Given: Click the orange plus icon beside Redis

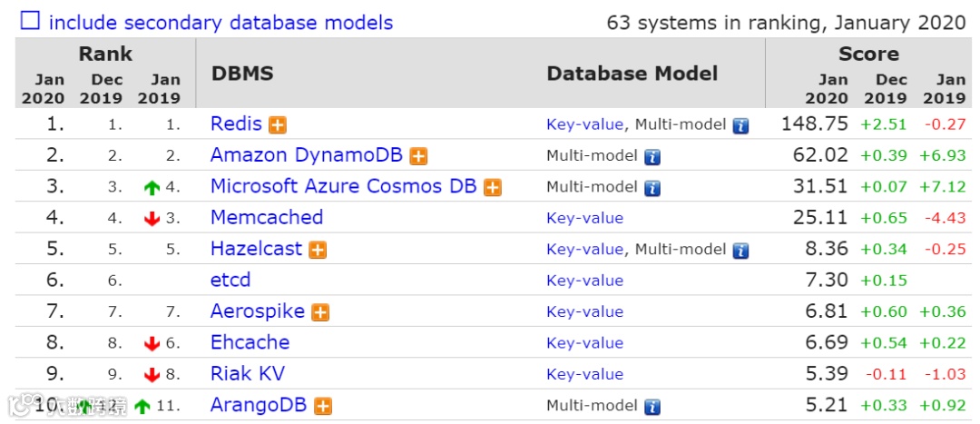Looking at the screenshot, I should coord(278,125).
